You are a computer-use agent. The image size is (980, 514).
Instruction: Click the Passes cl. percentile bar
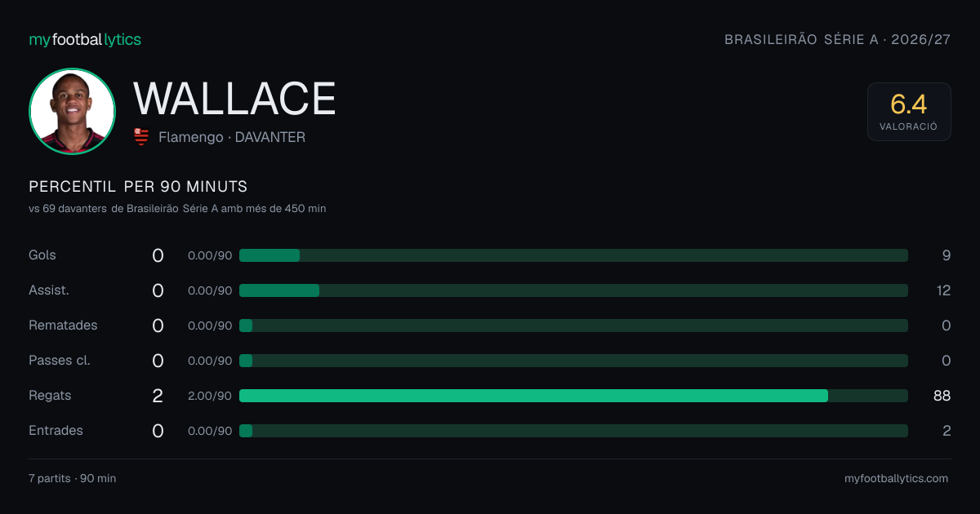[x=573, y=361]
